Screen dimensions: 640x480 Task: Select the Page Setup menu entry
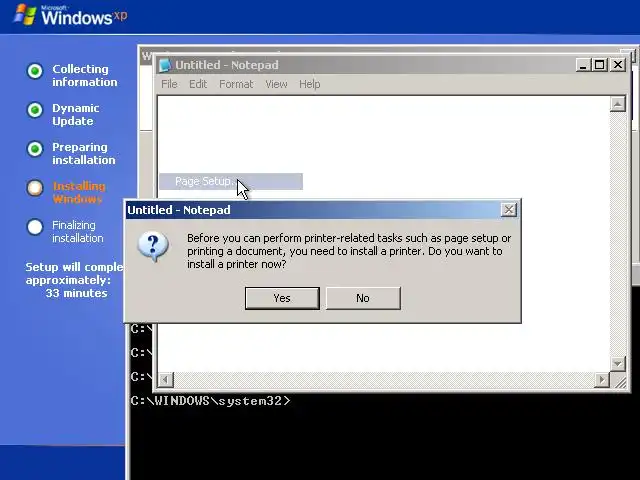[x=231, y=182]
